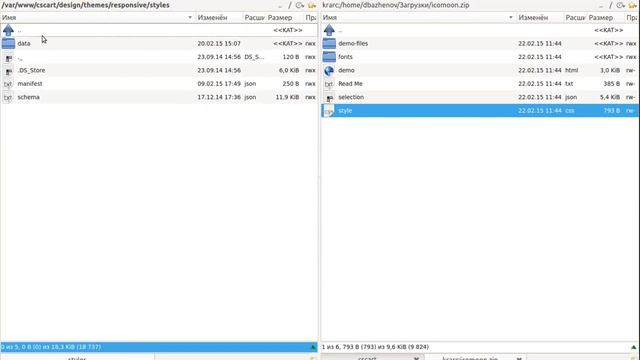Select the 'demo-files' folder name
The image size is (640, 360).
[353, 43]
